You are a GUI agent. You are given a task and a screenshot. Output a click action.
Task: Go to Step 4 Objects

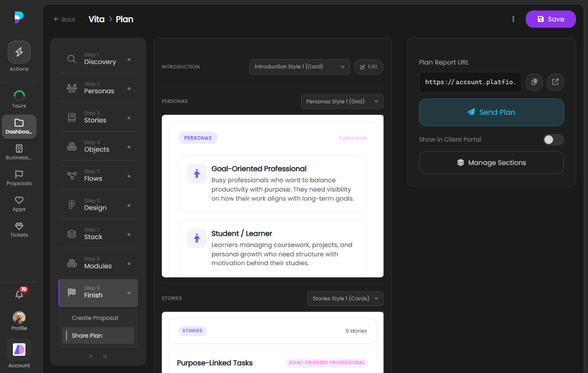pyautogui.click(x=98, y=146)
